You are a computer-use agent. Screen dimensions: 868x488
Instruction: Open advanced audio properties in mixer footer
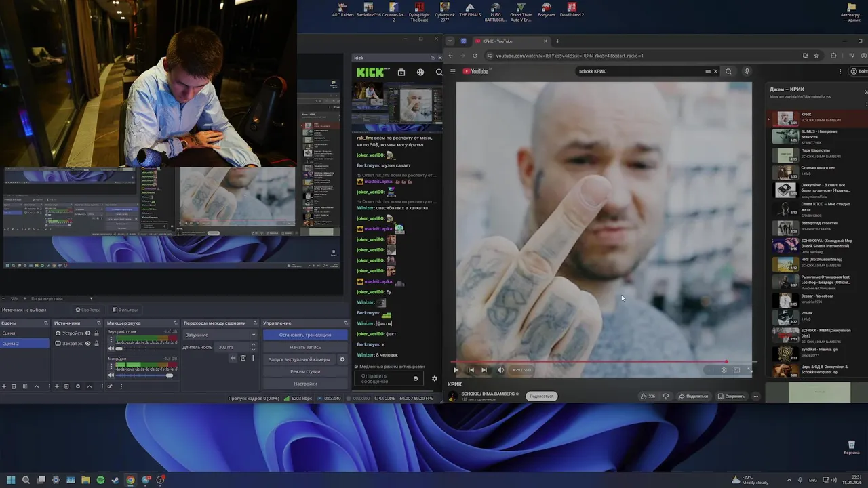pyautogui.click(x=110, y=386)
